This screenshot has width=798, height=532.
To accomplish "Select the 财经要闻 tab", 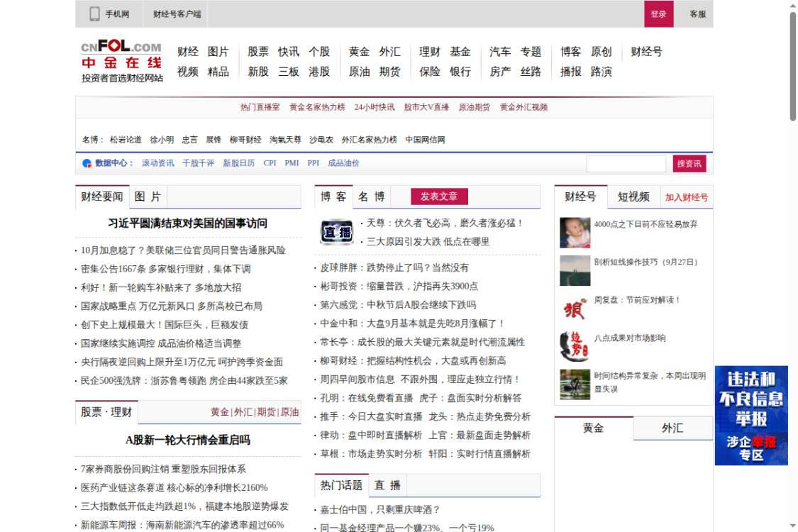I will pyautogui.click(x=101, y=197).
